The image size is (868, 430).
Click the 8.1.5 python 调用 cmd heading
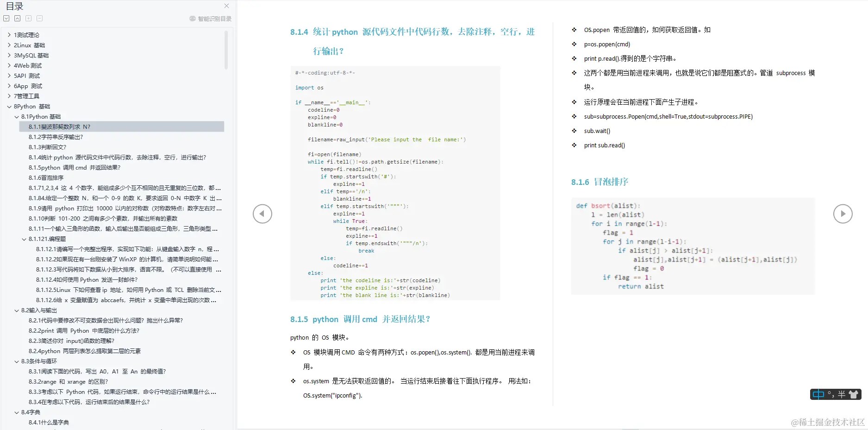[x=360, y=319]
